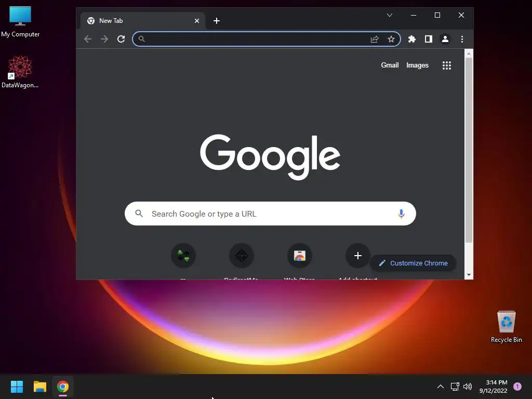Click the scrollbar up arrow
Screen dimensions: 532x399
[x=469, y=54]
